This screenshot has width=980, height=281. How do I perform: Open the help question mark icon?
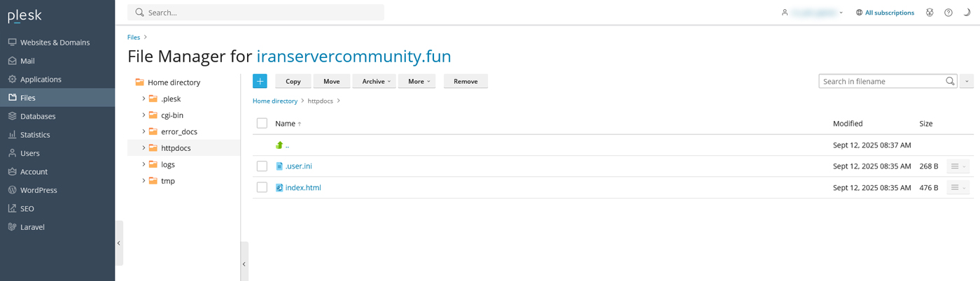[948, 13]
